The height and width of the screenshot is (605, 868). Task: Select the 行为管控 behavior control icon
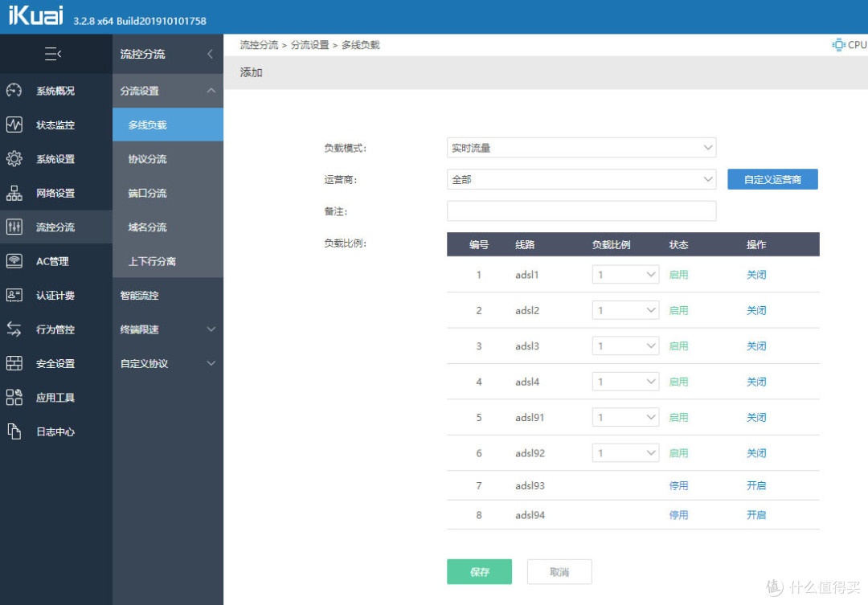click(14, 329)
